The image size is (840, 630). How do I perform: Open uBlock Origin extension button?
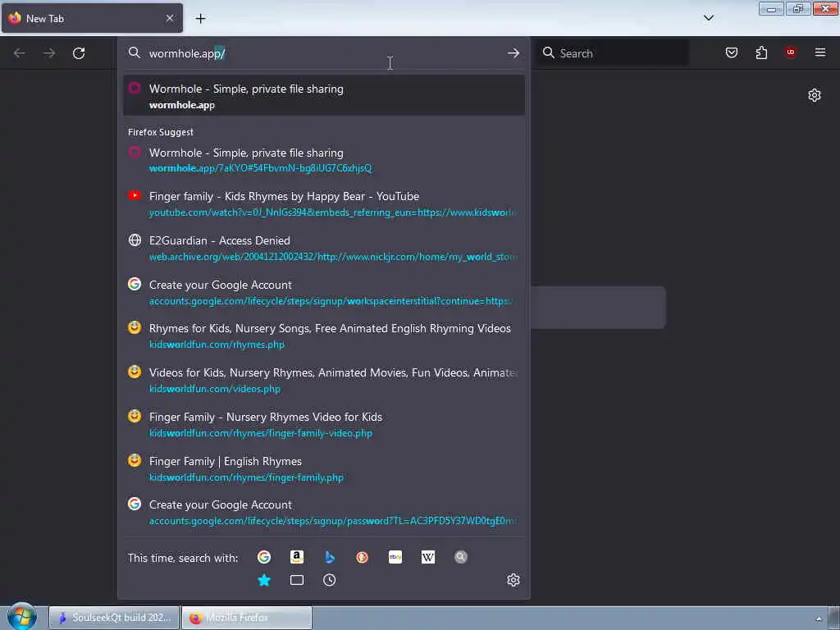coord(790,52)
